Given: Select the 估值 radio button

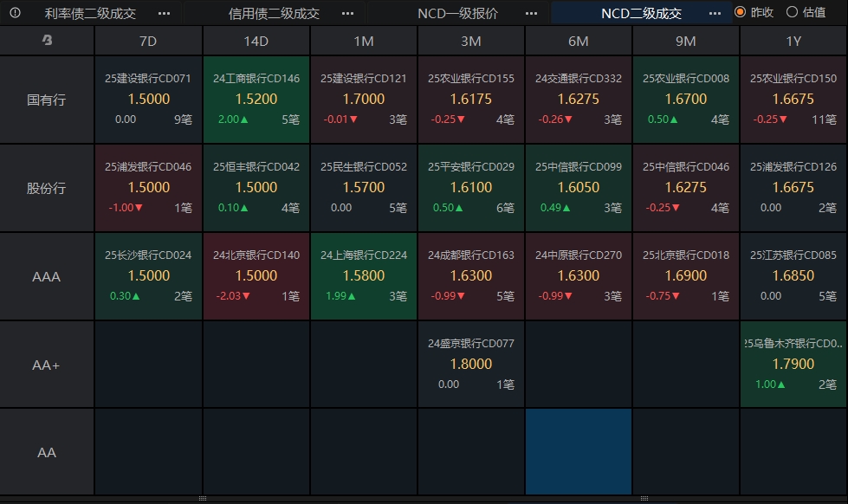Looking at the screenshot, I should [792, 13].
